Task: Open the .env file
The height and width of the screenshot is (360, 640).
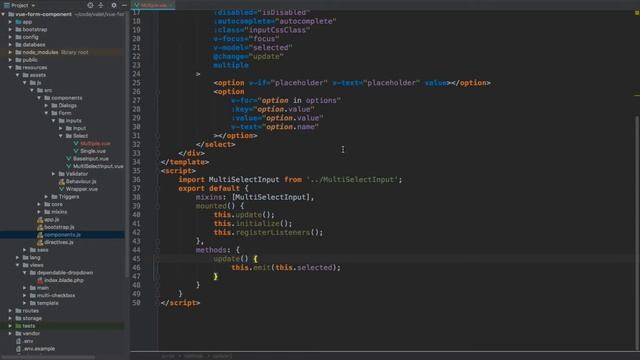Action: (28, 341)
